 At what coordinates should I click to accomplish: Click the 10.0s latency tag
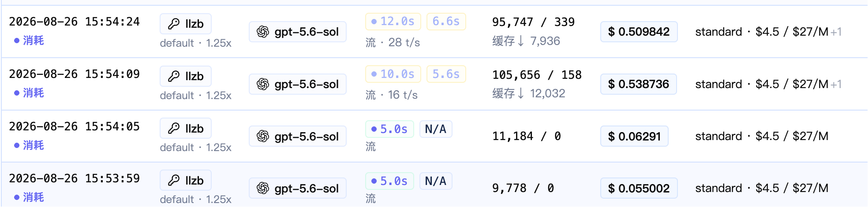point(393,74)
